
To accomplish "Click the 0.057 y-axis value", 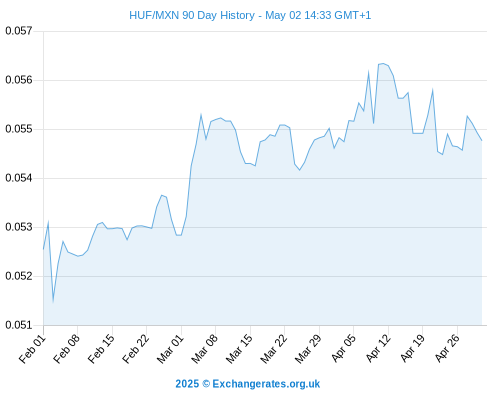I will pyautogui.click(x=19, y=31).
